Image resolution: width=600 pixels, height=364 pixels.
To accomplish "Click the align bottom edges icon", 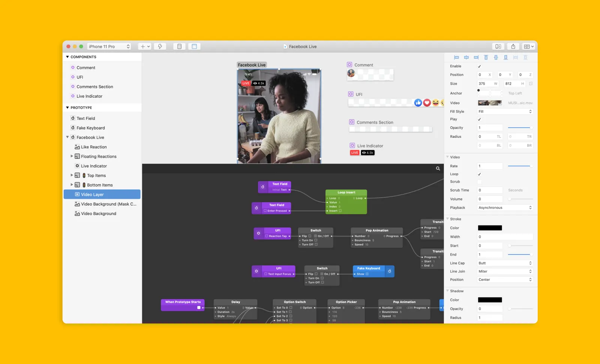I will 505,57.
